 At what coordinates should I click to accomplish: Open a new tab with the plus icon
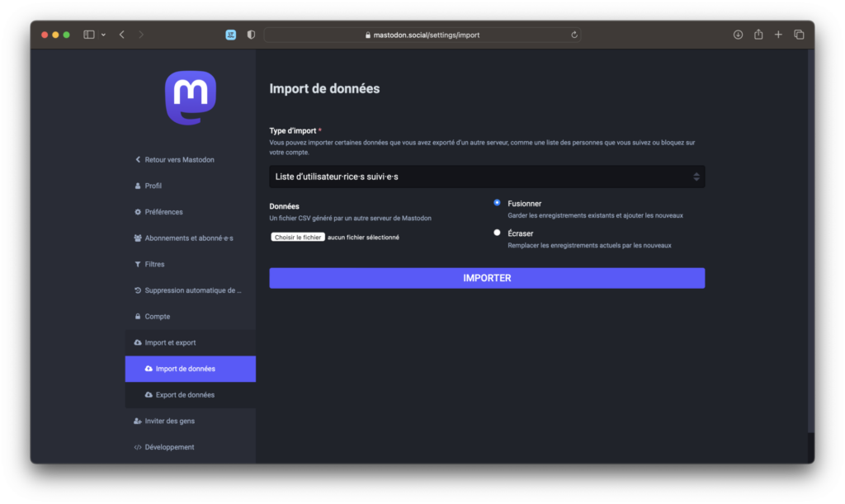pos(778,35)
